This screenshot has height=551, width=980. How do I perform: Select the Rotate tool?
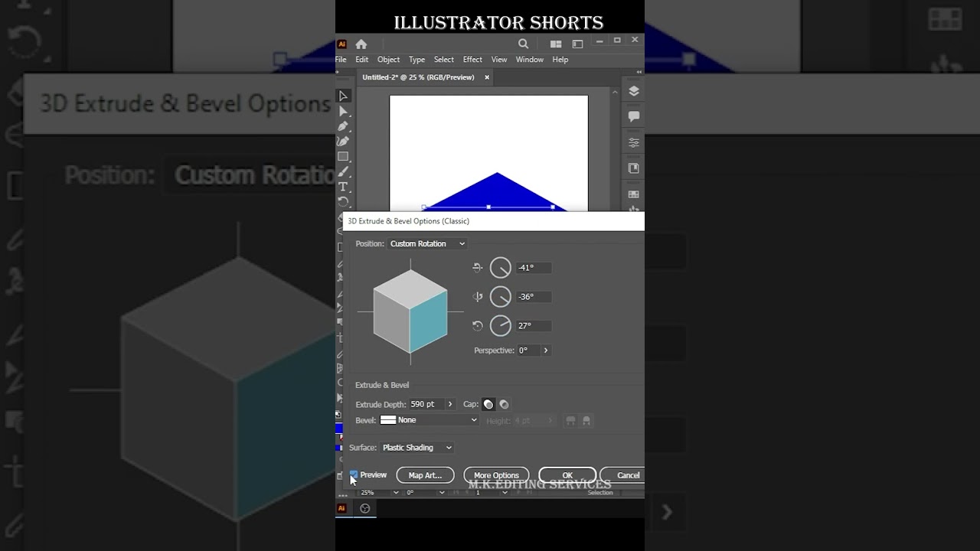pyautogui.click(x=343, y=202)
